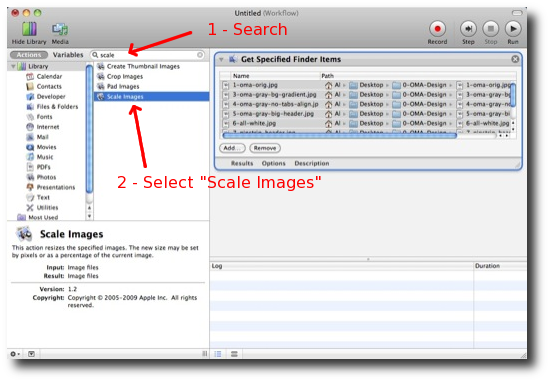Switch to the Actions tab

29,55
